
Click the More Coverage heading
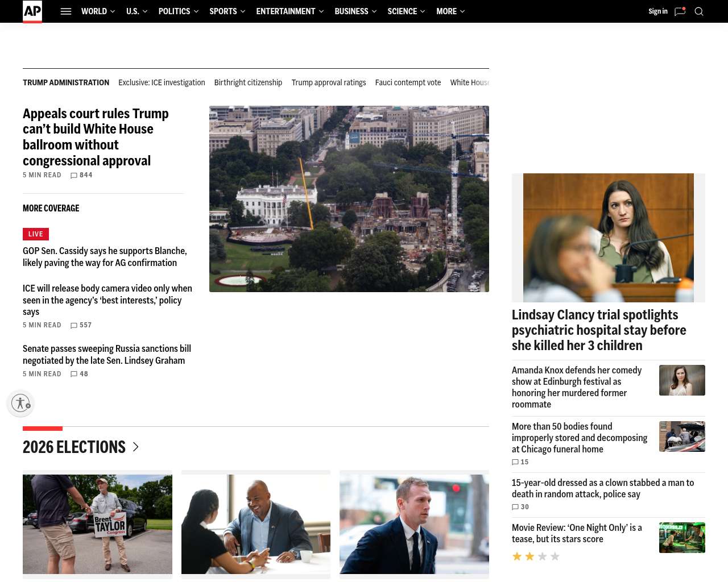(51, 209)
